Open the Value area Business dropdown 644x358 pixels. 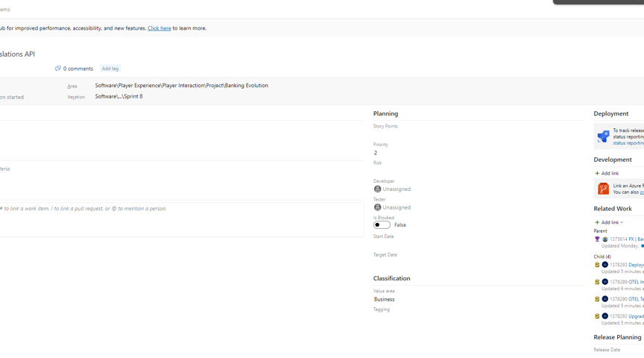(477, 299)
